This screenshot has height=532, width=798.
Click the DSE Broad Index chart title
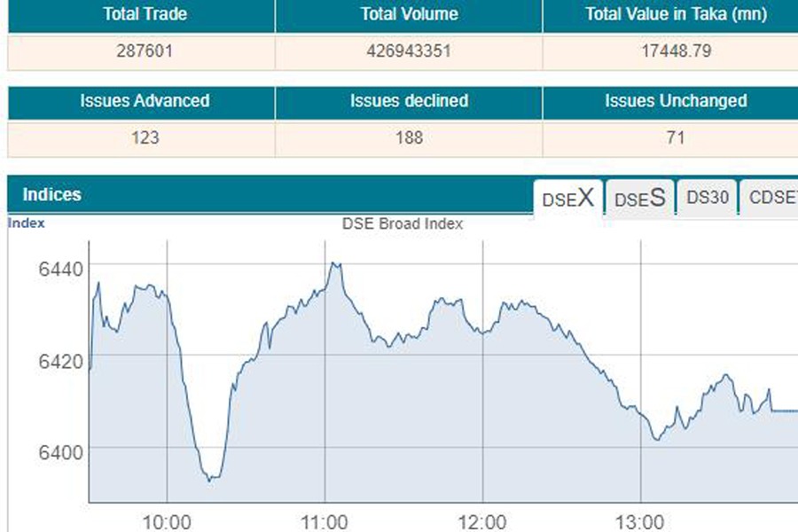click(403, 224)
